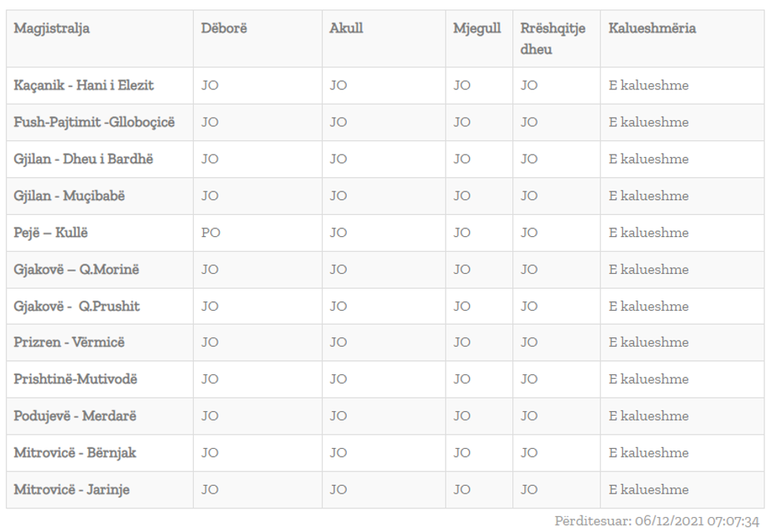Image resolution: width=769 pixels, height=532 pixels.
Task: Select Gjakovë – Q.Morinë road name
Action: click(x=76, y=270)
